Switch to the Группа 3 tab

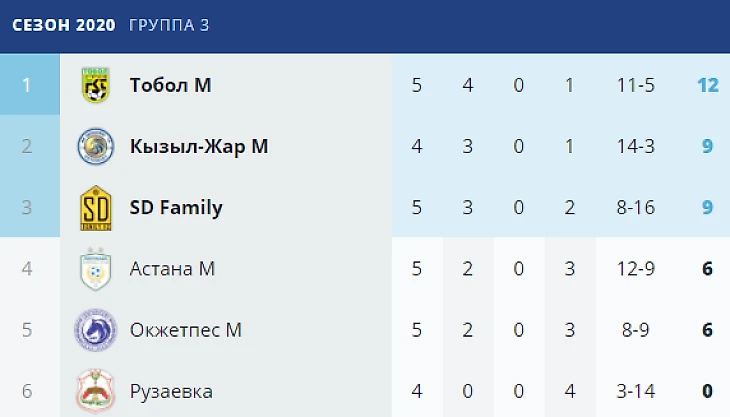[x=169, y=25]
